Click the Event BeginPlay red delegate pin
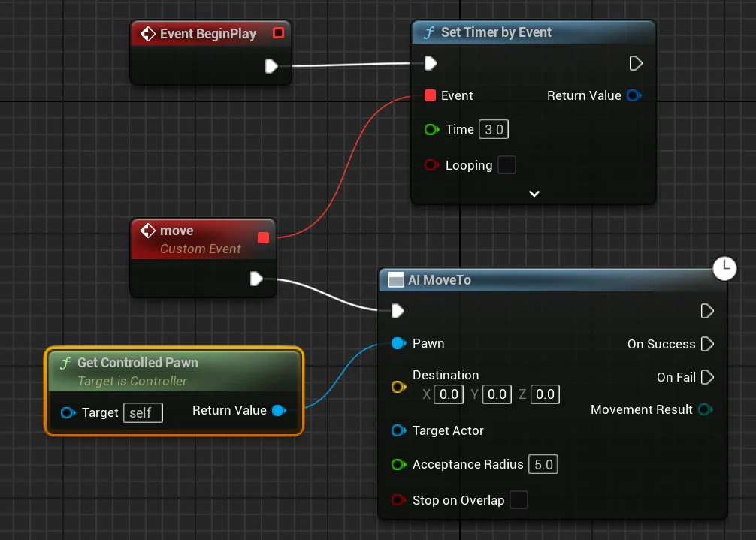Screen dimensions: 756x540 [278, 33]
